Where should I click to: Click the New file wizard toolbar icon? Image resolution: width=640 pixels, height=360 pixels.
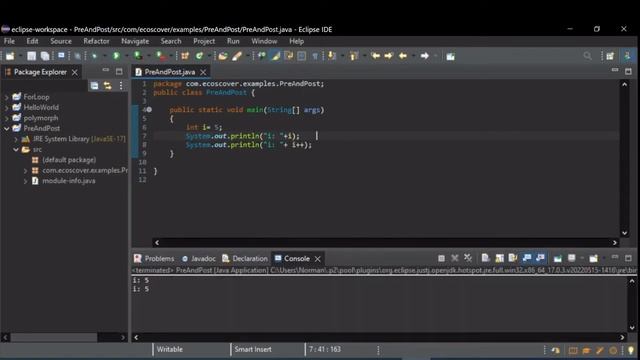[x=10, y=56]
